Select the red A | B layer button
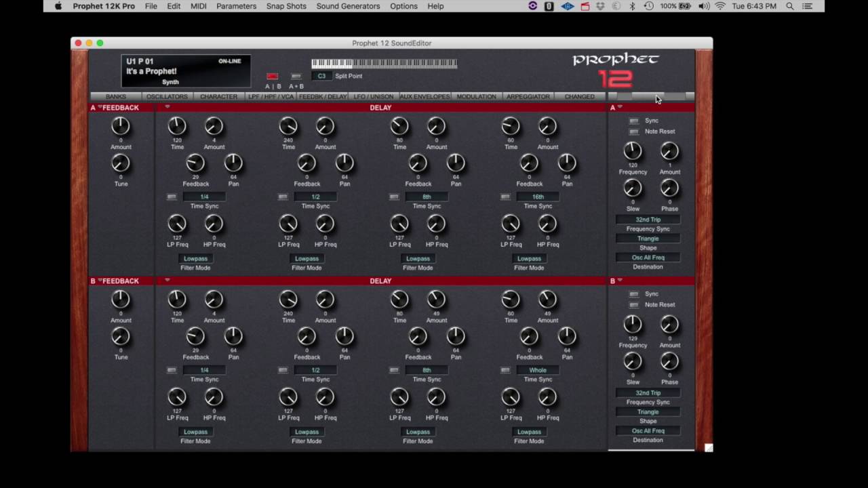Viewport: 868px width, 488px height. coord(272,77)
